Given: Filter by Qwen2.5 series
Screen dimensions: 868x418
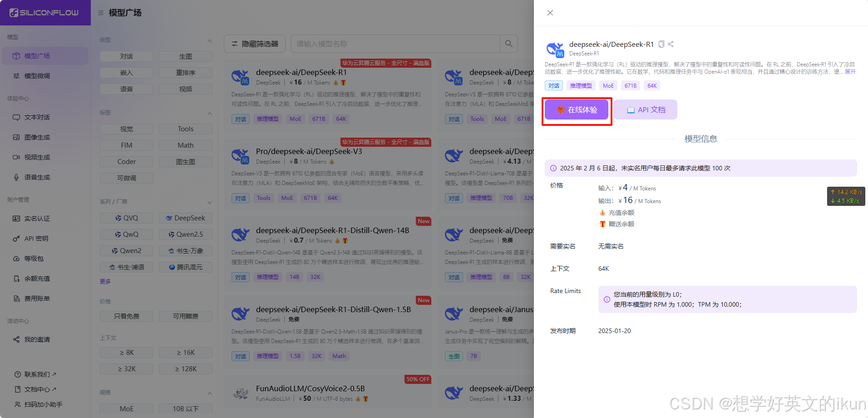Looking at the screenshot, I should tap(186, 234).
